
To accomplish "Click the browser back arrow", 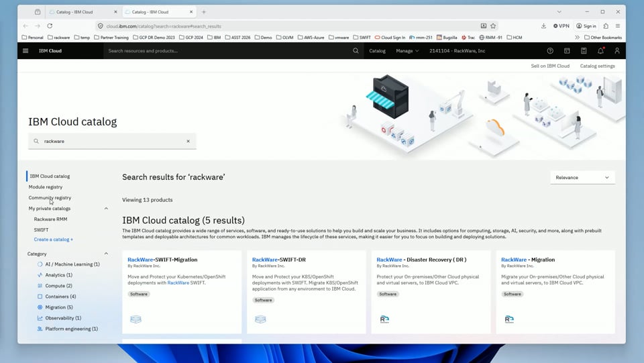I will click(x=25, y=26).
